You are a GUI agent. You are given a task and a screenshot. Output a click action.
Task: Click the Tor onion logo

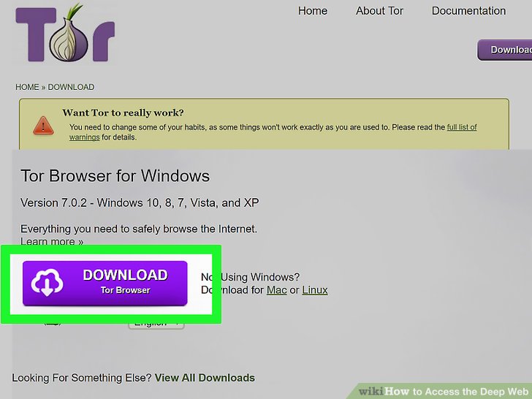pos(65,34)
